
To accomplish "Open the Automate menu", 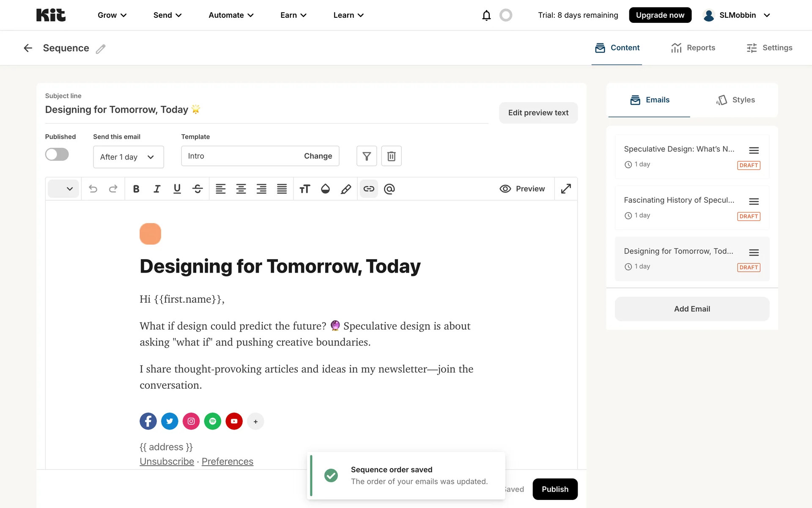I will [x=231, y=15].
